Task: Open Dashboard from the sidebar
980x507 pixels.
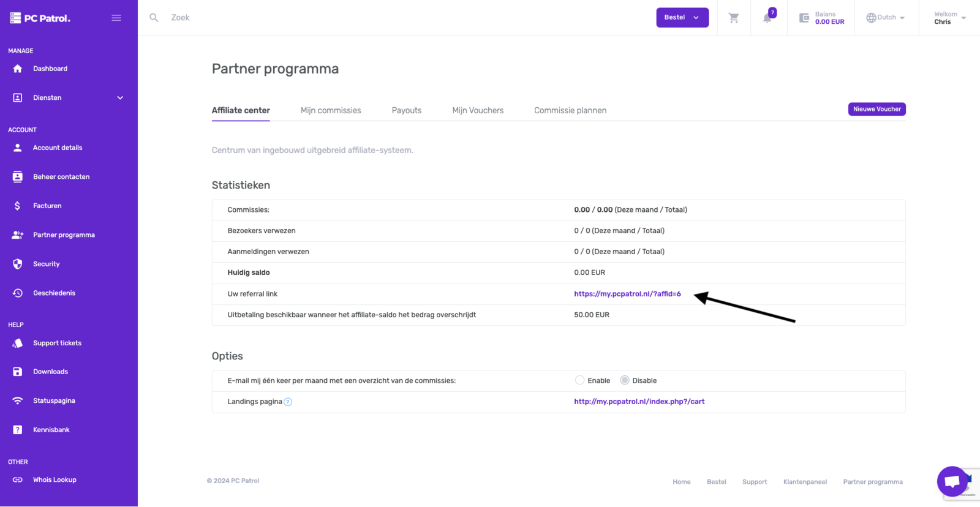Action: point(50,69)
